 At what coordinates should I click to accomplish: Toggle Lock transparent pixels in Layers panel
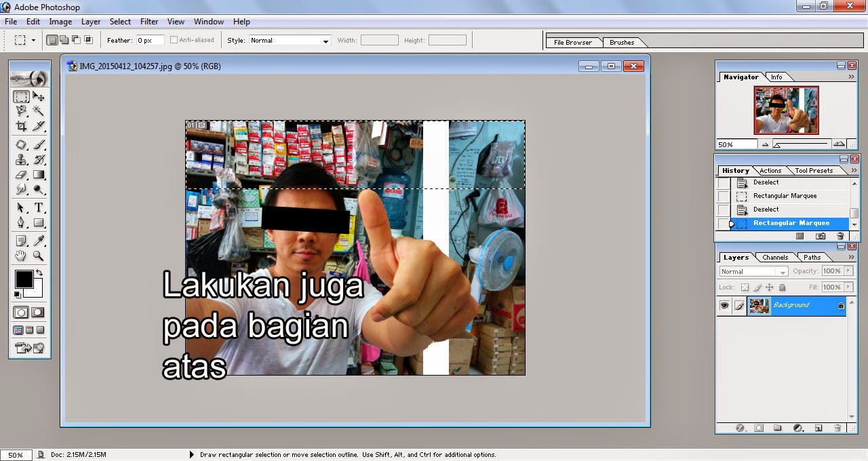745,287
